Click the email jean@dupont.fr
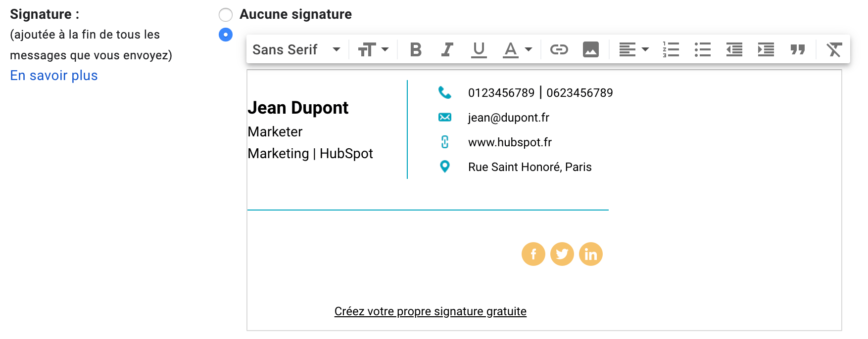The image size is (868, 339). [509, 118]
